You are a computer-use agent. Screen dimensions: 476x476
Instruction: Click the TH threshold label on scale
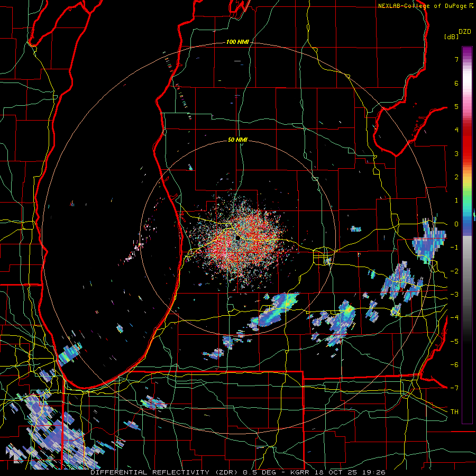tap(454, 411)
